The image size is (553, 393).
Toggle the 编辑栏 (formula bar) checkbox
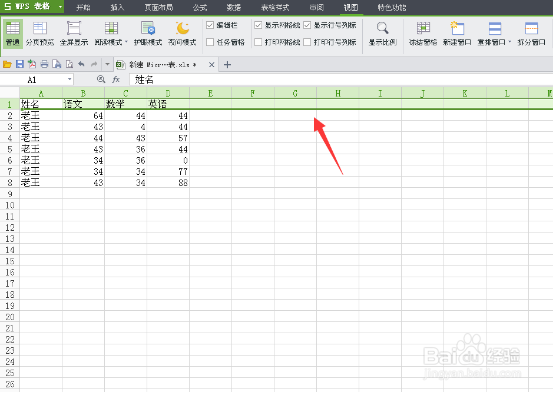tap(210, 25)
